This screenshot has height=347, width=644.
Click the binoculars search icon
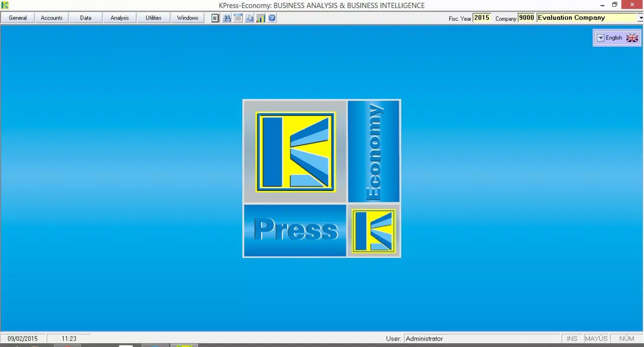pyautogui.click(x=226, y=18)
